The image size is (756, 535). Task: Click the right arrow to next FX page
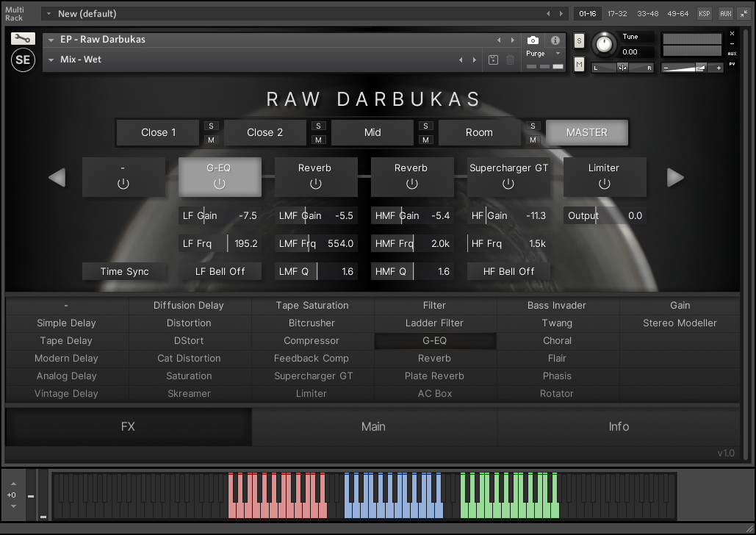click(x=675, y=177)
